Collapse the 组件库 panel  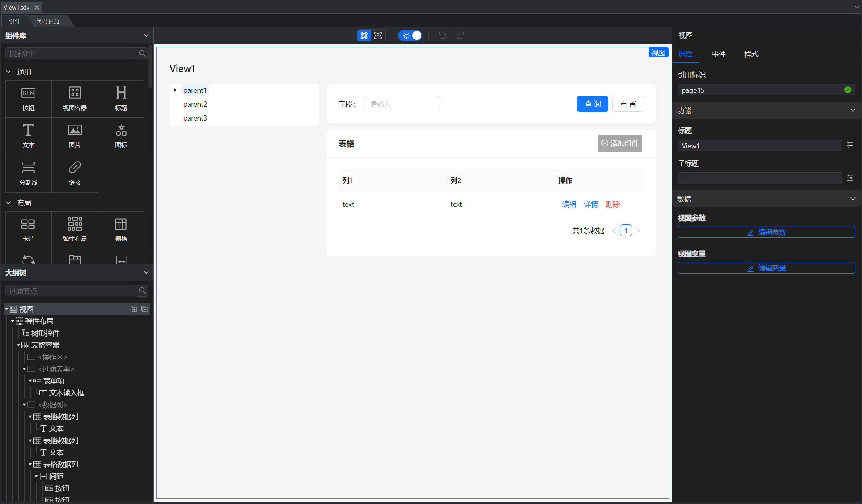click(x=146, y=35)
